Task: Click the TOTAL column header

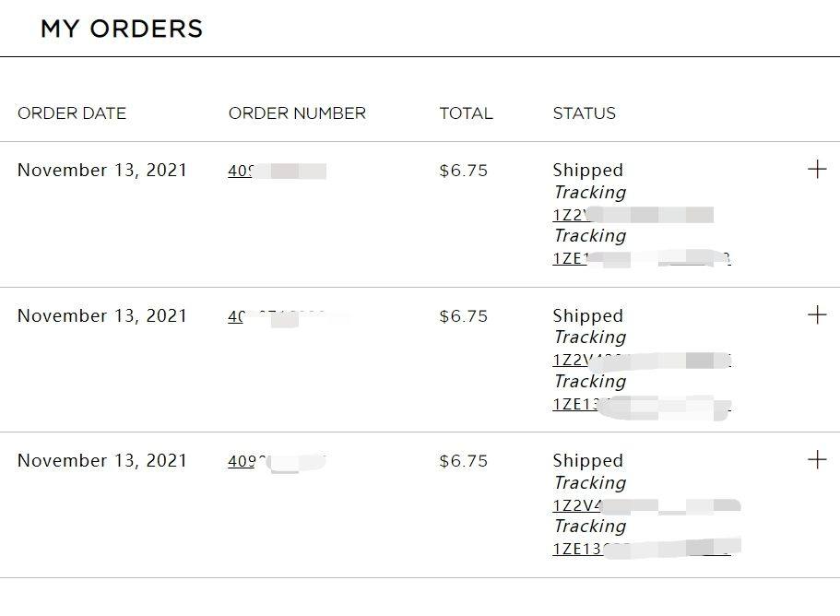Action: (466, 113)
